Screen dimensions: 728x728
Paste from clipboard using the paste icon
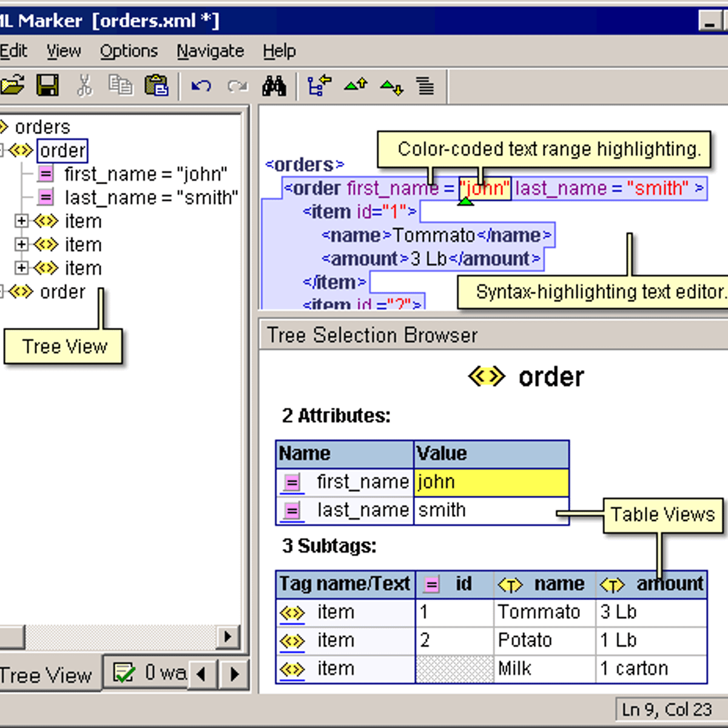pyautogui.click(x=157, y=86)
